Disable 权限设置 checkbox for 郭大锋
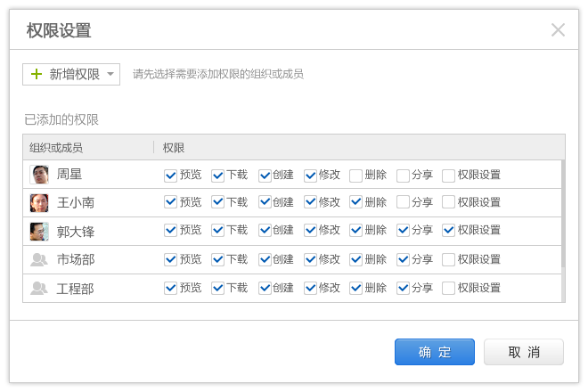 [x=449, y=231]
